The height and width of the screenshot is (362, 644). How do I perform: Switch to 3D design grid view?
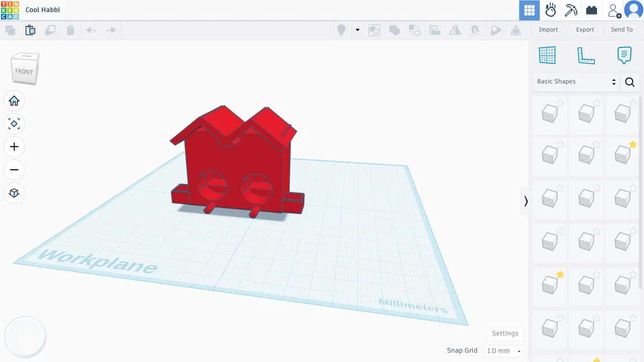tap(529, 10)
